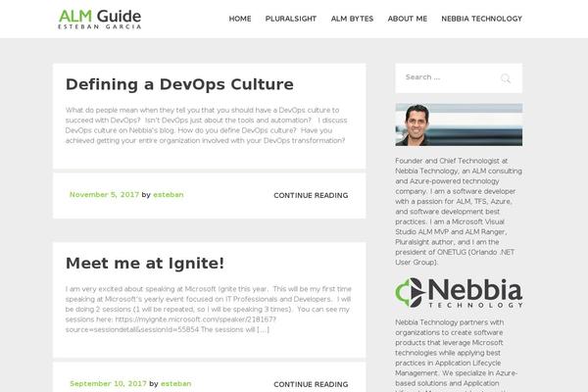Click the November 5, 2017 date link
Viewport: 588px width, 392px height.
point(104,195)
